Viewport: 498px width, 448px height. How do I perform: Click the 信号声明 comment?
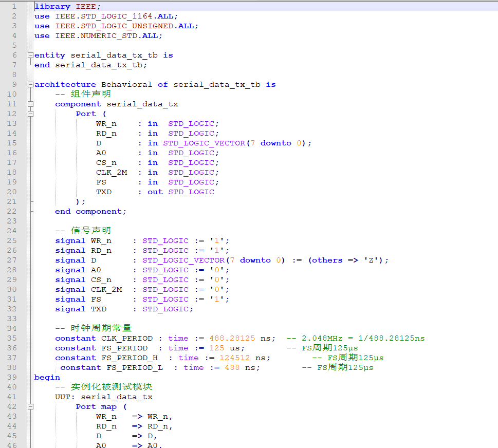pyautogui.click(x=90, y=231)
